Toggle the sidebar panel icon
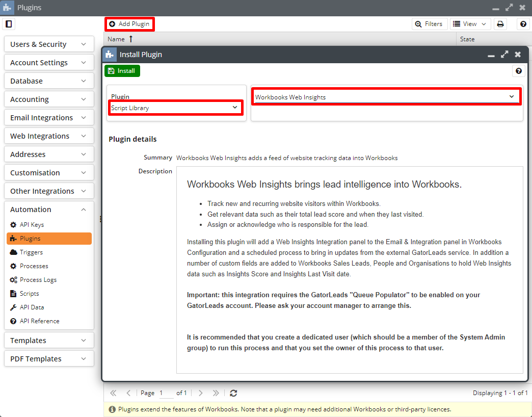Viewport: 532px width, 417px height. (x=9, y=24)
